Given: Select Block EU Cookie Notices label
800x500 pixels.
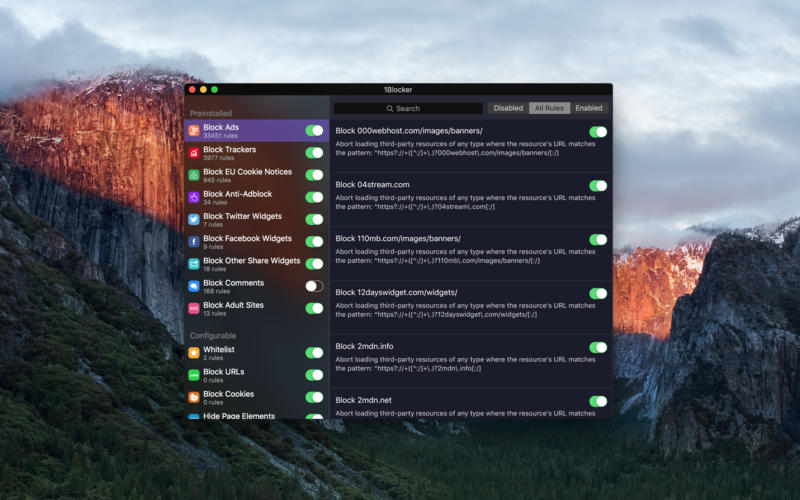Looking at the screenshot, I should (x=247, y=172).
